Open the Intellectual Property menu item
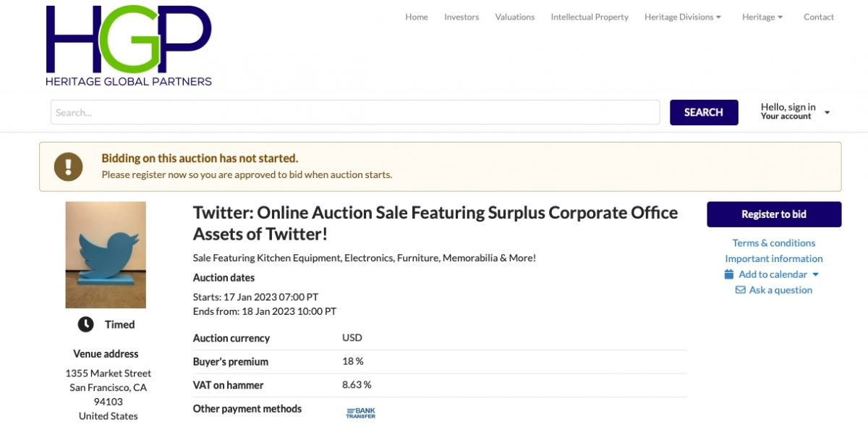 pyautogui.click(x=590, y=17)
